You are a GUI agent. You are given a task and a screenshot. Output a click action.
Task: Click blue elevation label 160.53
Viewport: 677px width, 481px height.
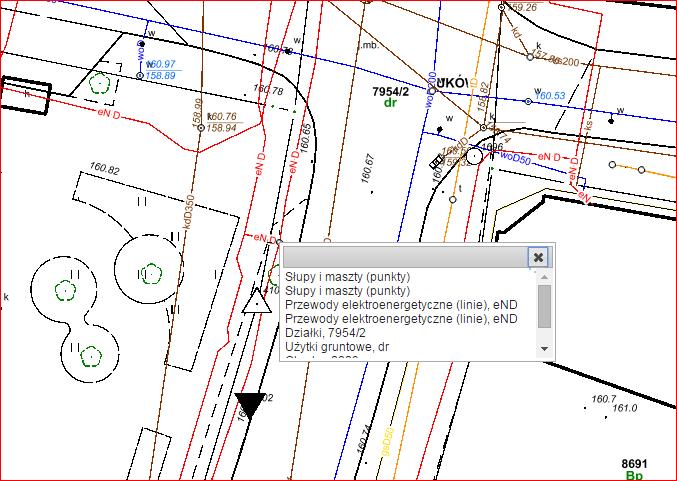tap(550, 95)
